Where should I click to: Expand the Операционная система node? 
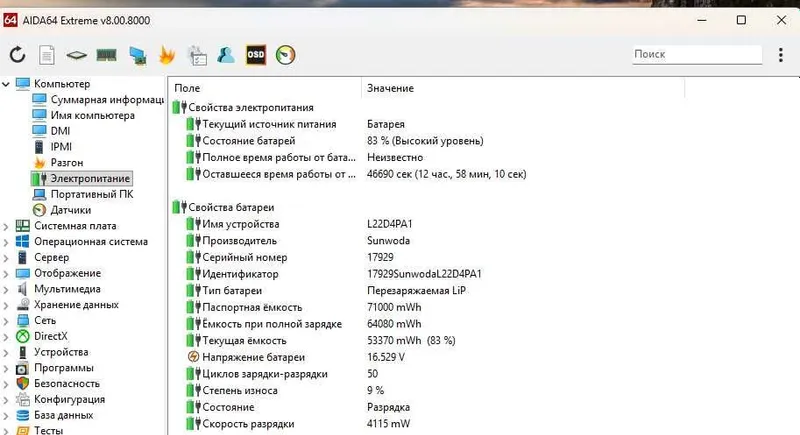coord(6,242)
